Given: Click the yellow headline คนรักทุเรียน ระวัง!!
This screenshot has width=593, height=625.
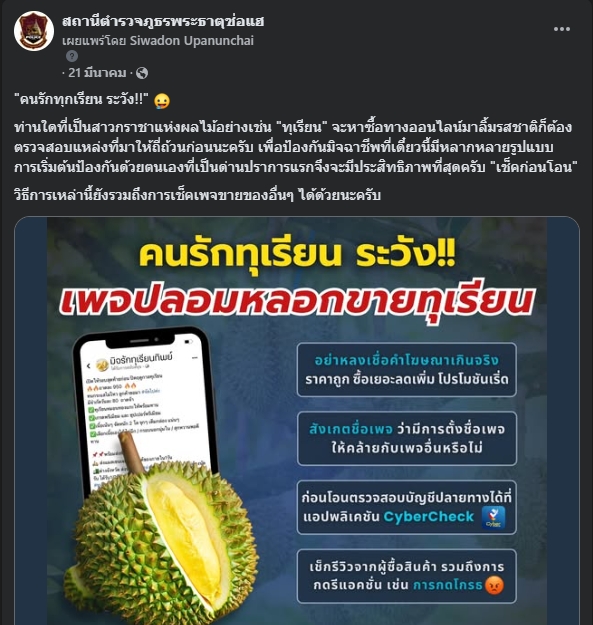Looking at the screenshot, I should pyautogui.click(x=297, y=254).
